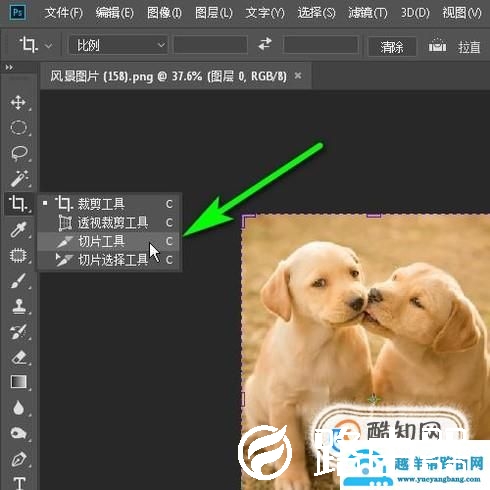Open the 文件(F) menu
The image size is (490, 490).
coord(64,13)
